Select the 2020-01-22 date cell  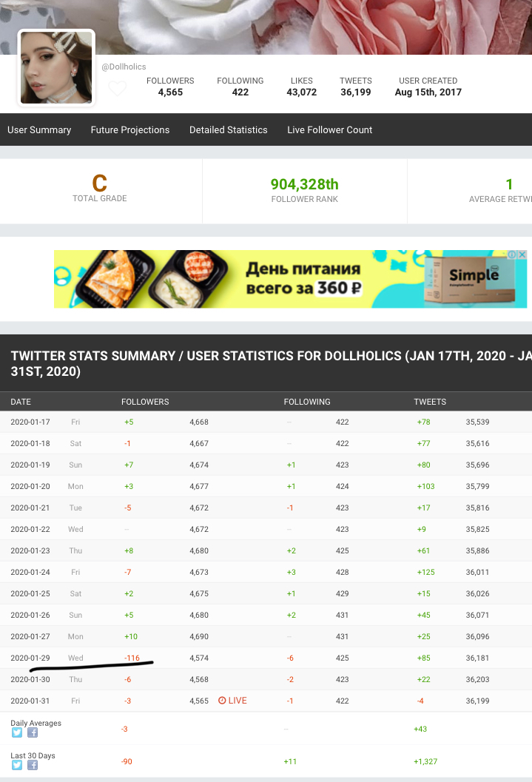coord(30,529)
